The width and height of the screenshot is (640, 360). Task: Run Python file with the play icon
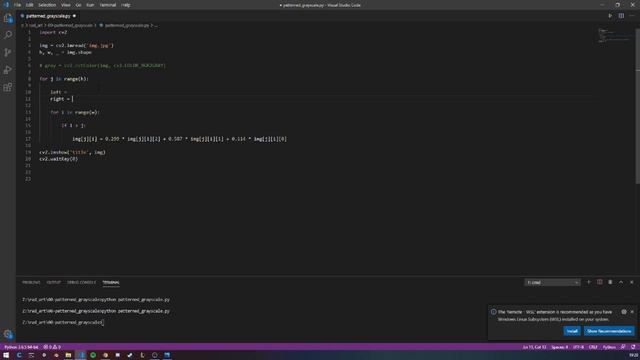[610, 16]
